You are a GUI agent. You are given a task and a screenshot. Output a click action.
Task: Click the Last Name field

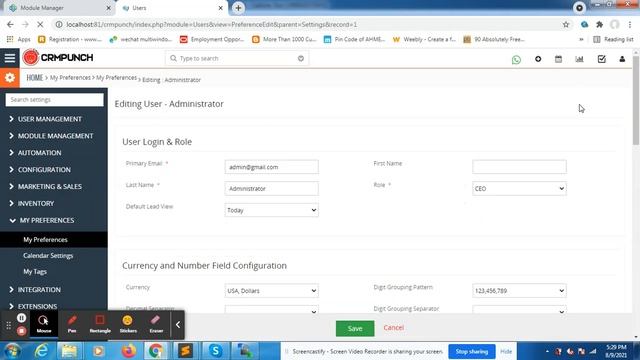point(271,189)
